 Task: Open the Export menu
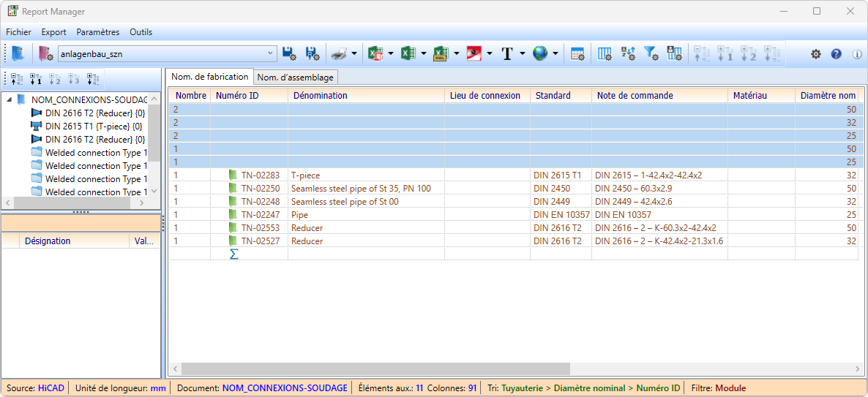click(x=53, y=32)
